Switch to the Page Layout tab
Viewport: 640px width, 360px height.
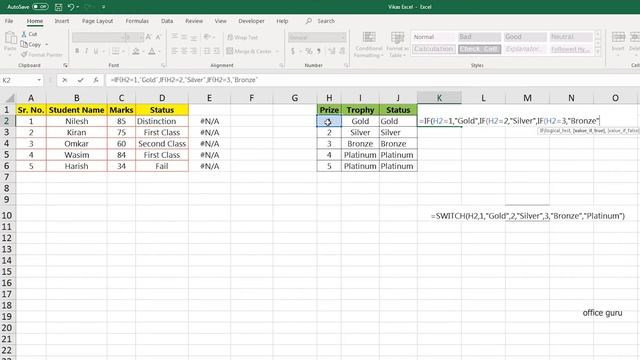click(97, 21)
